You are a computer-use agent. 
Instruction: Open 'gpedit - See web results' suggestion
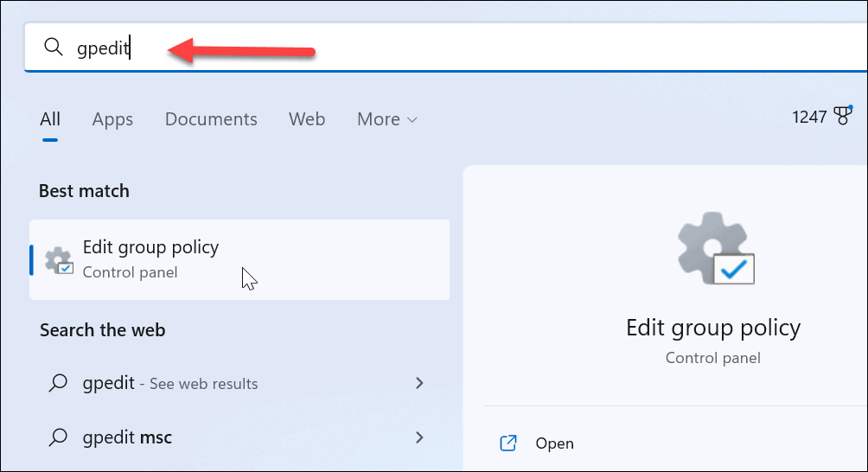click(170, 383)
